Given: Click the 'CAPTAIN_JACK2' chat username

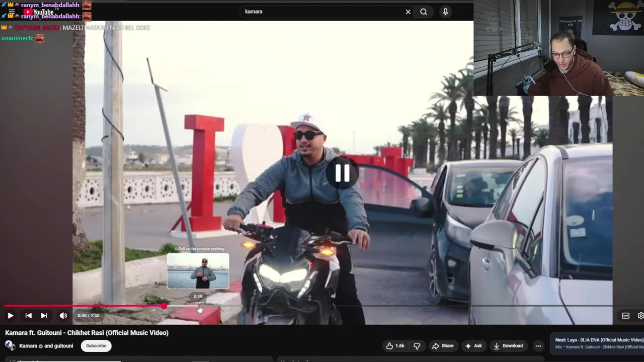Looking at the screenshot, I should tap(37, 28).
